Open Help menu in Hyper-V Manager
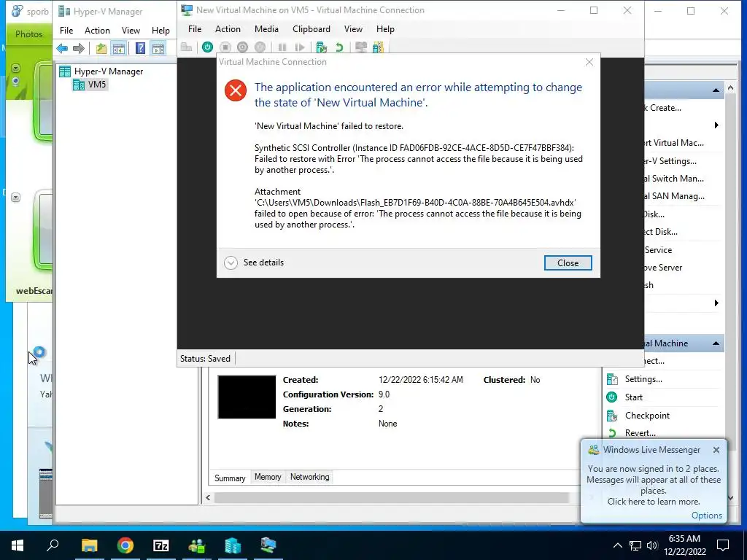This screenshot has width=747, height=560. point(160,31)
